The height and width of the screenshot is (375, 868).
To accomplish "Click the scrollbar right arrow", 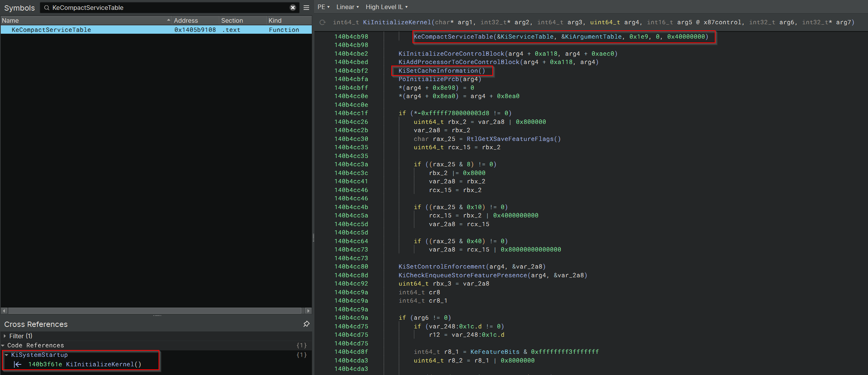I will (x=308, y=311).
